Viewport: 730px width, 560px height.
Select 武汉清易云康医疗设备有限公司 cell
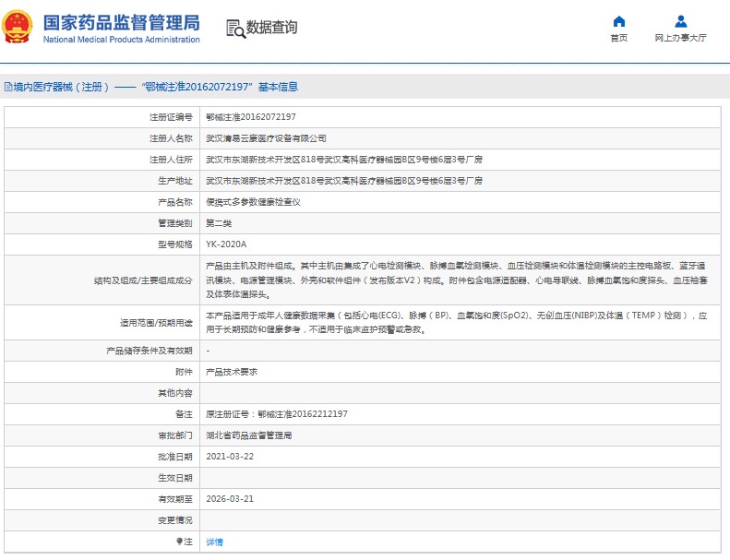pos(266,138)
